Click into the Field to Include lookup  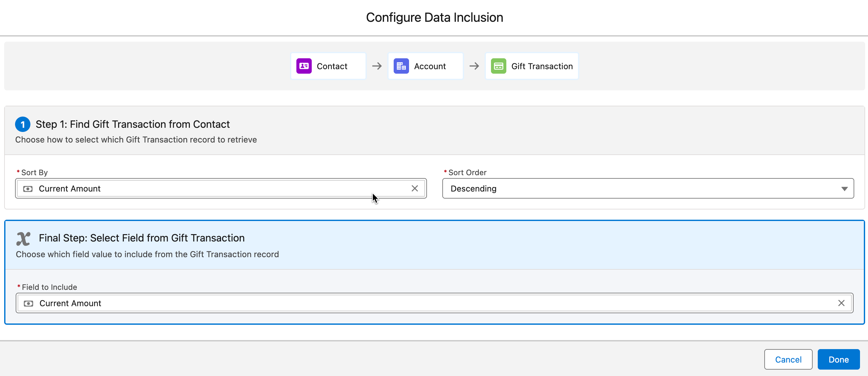click(x=404, y=303)
